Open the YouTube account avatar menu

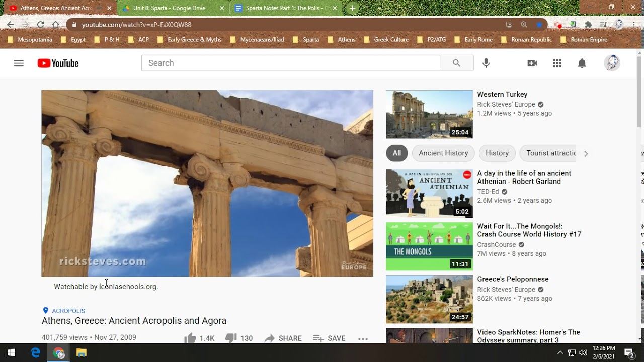pos(612,63)
